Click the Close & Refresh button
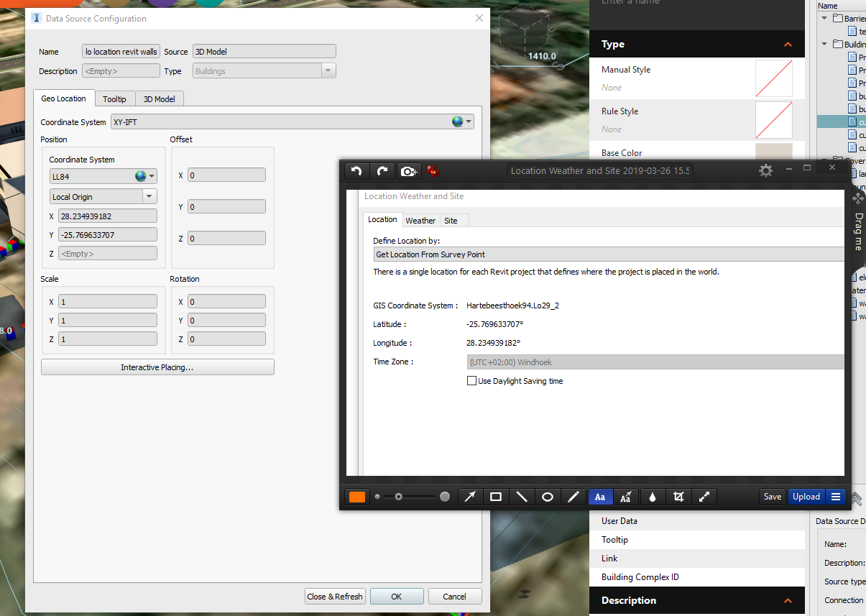Image resolution: width=866 pixels, height=616 pixels. coord(335,597)
